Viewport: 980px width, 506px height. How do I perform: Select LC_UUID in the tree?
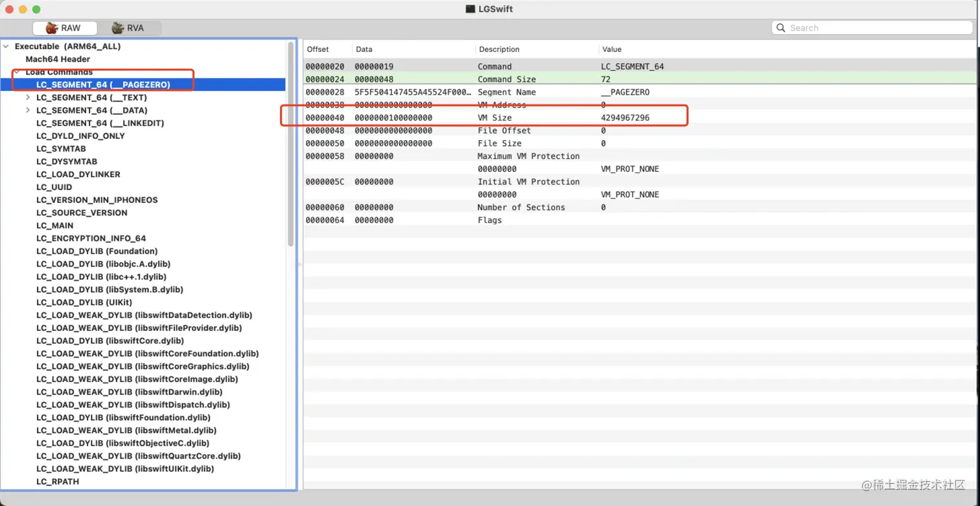pyautogui.click(x=54, y=187)
